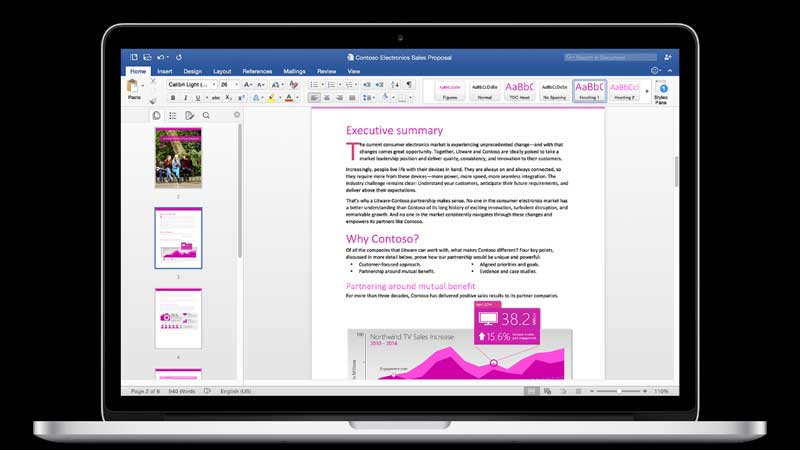This screenshot has width=800, height=450.
Task: Apply the Heading 2 style
Action: coord(624,91)
